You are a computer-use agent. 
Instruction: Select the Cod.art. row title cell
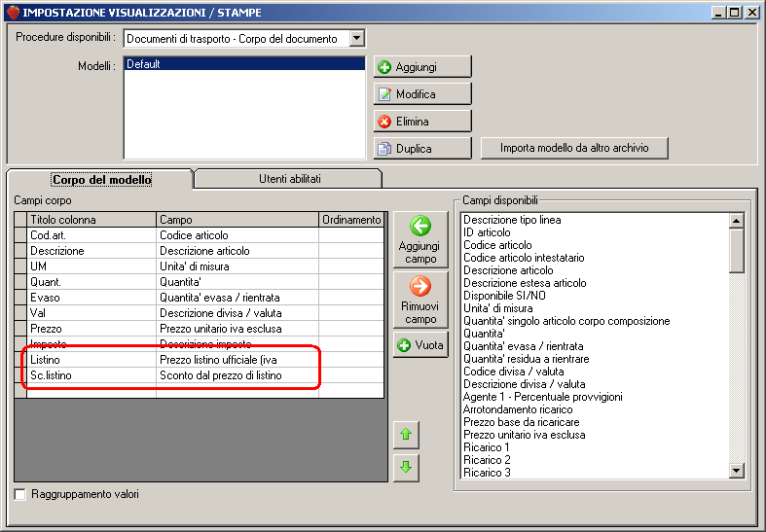click(x=91, y=235)
